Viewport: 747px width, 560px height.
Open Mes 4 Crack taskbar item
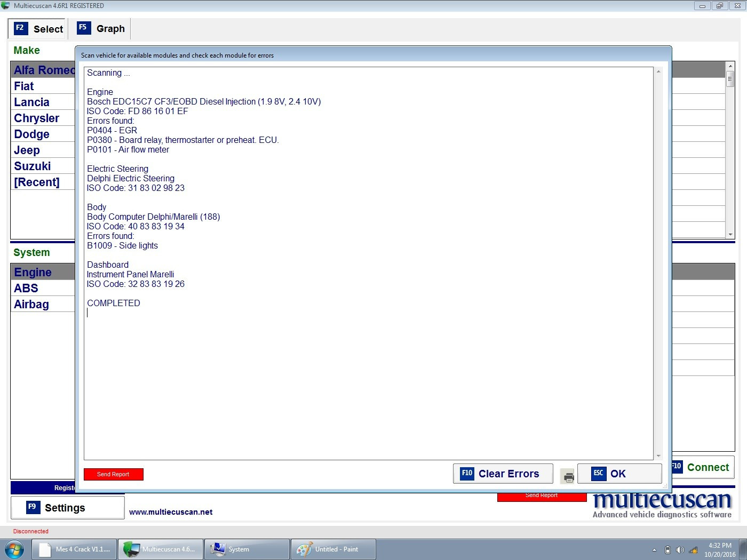(74, 549)
